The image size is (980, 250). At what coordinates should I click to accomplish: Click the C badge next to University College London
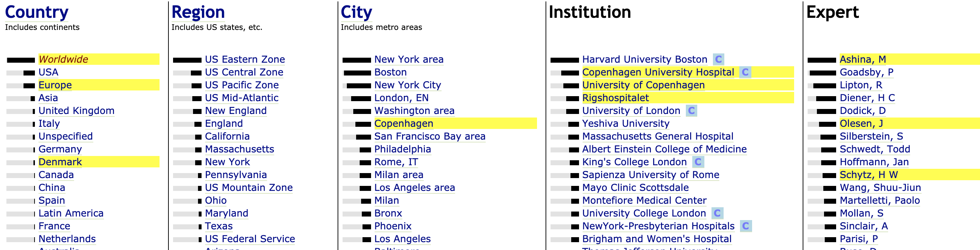717,213
